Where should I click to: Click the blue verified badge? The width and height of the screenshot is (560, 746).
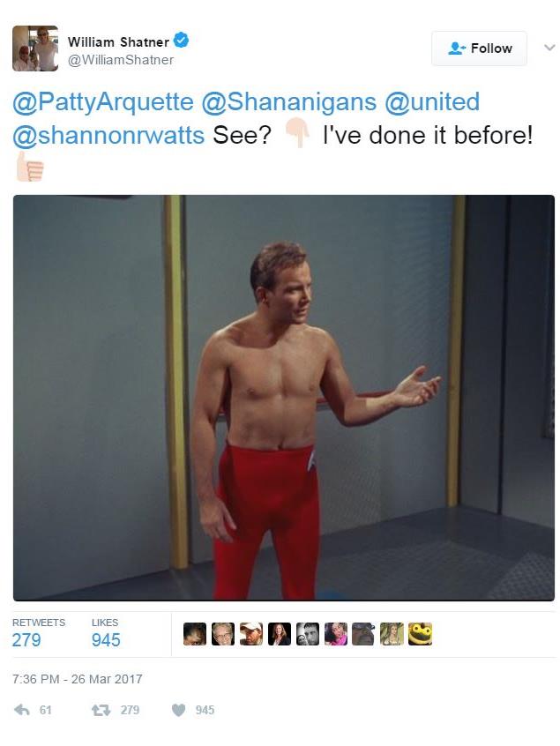181,40
